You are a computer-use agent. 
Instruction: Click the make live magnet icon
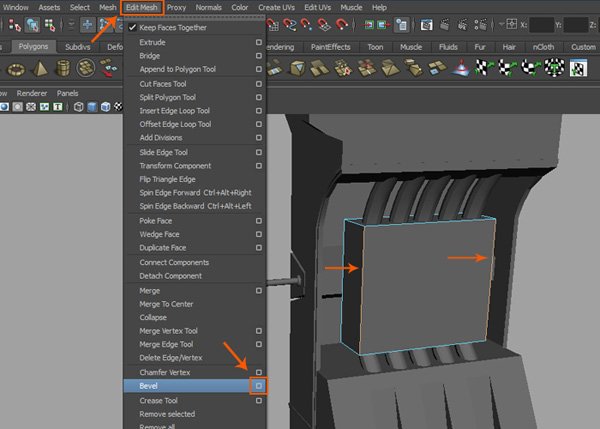(x=341, y=25)
